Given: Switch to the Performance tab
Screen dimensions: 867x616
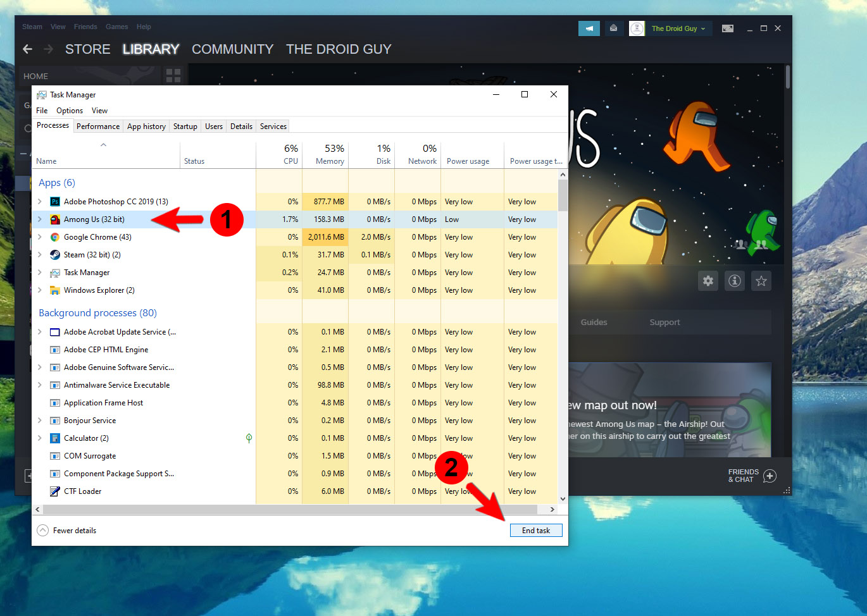Looking at the screenshot, I should (97, 126).
